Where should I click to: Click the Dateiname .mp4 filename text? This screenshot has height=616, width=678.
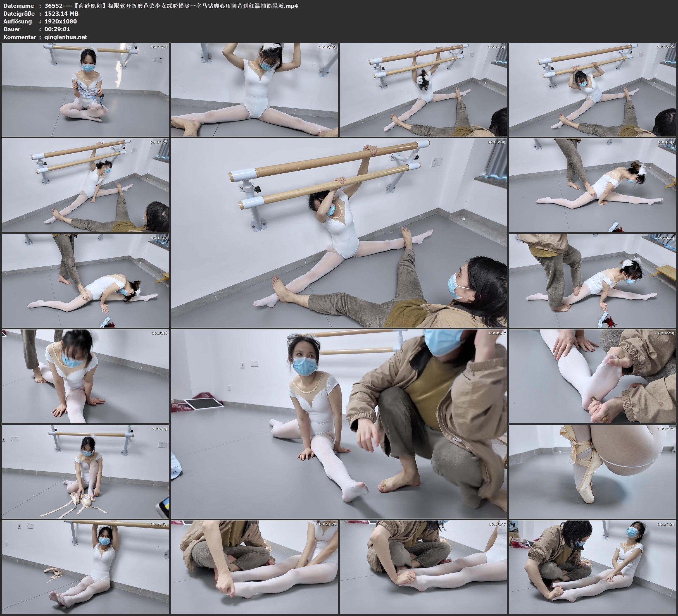click(x=171, y=6)
